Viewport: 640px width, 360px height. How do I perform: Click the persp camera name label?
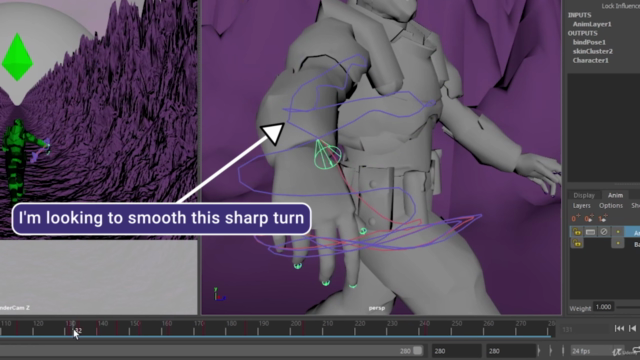(x=376, y=308)
